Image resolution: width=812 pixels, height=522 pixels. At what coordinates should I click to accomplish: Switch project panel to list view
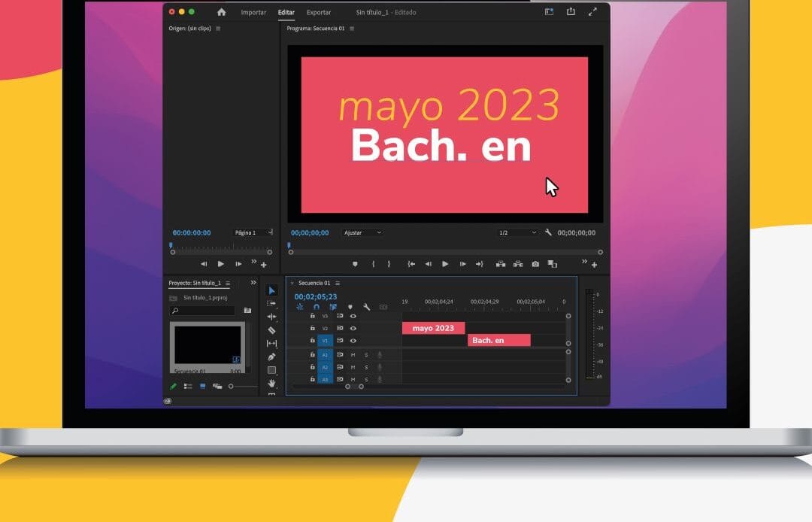188,387
